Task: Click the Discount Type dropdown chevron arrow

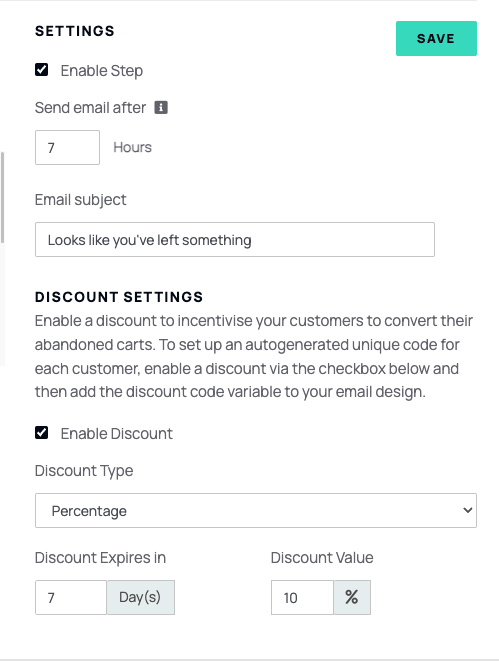Action: tap(467, 511)
